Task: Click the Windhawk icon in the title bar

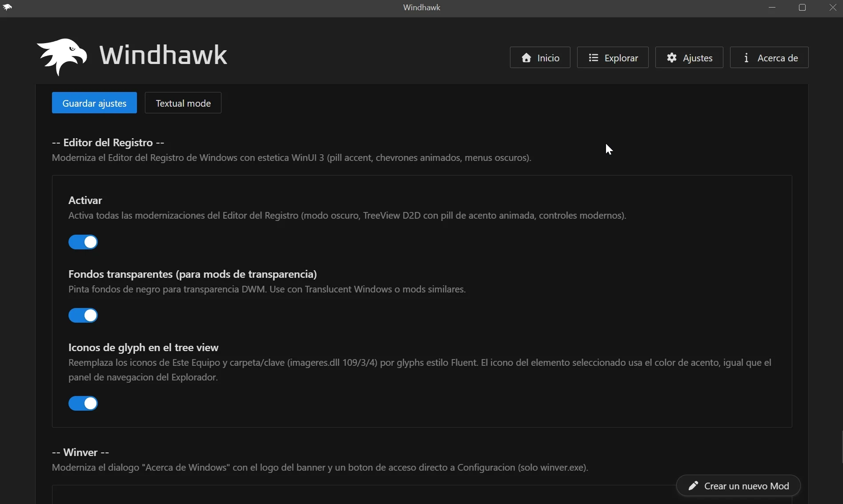Action: [8, 8]
